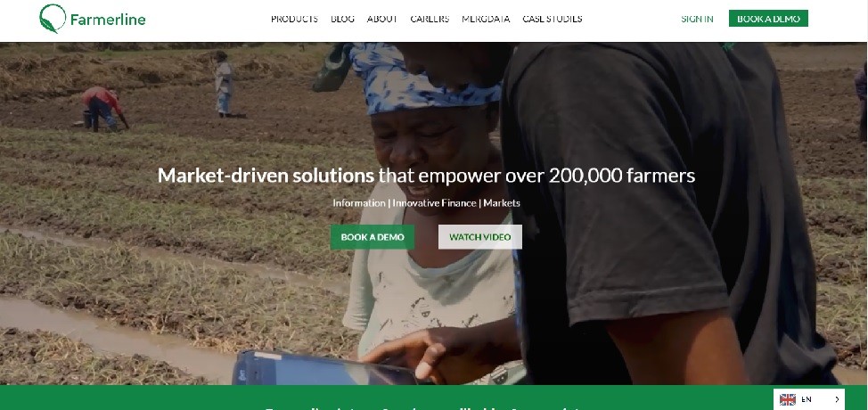Select the EN language label
Viewport: 868px width, 410px height.
point(807,399)
